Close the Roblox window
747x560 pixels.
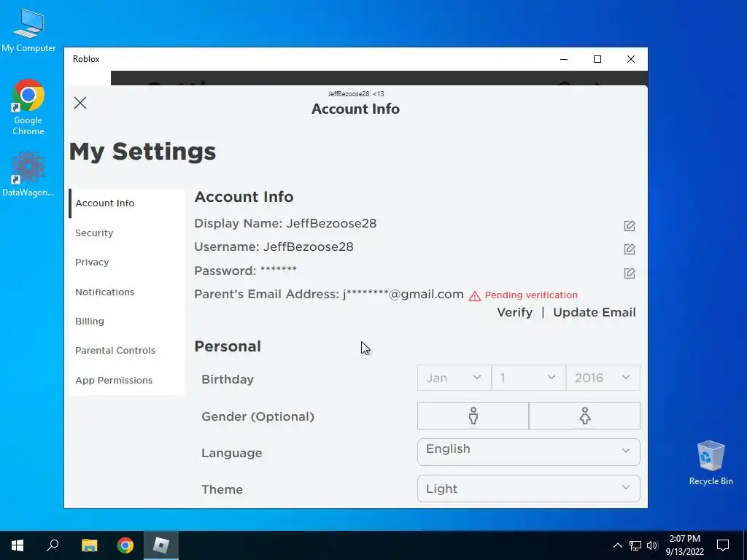[631, 59]
